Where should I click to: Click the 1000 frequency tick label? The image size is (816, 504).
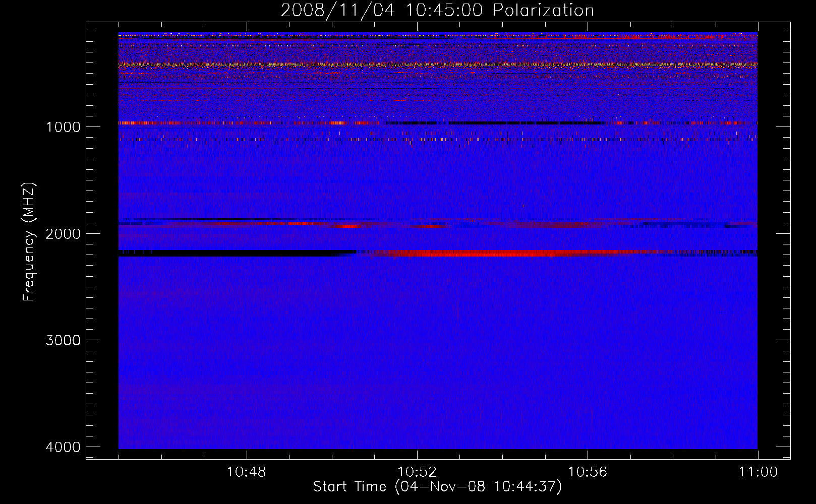[63, 127]
